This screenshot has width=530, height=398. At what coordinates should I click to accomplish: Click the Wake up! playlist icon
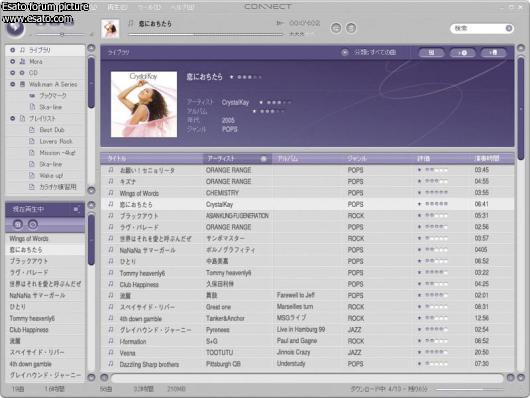click(32, 175)
